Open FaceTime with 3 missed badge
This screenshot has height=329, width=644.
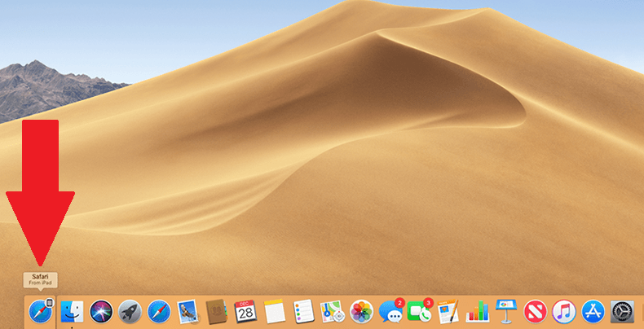click(420, 312)
